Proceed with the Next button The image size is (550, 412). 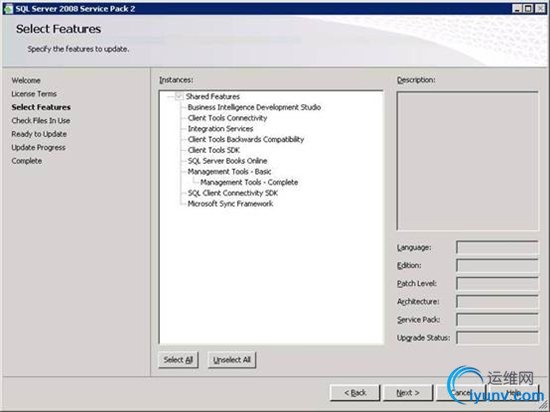pyautogui.click(x=408, y=393)
